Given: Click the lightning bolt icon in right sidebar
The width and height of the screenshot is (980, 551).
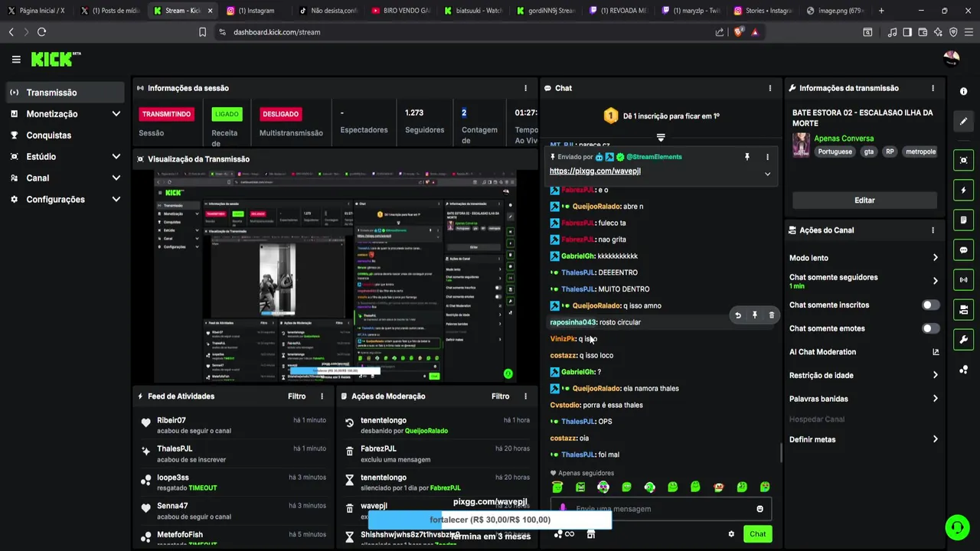Looking at the screenshot, I should coord(963,190).
